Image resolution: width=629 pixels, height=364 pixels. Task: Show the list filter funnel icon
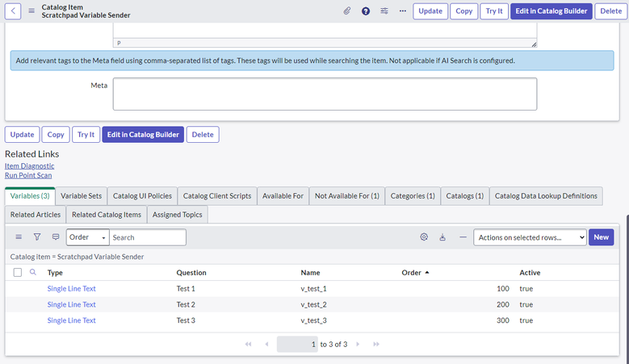[37, 237]
